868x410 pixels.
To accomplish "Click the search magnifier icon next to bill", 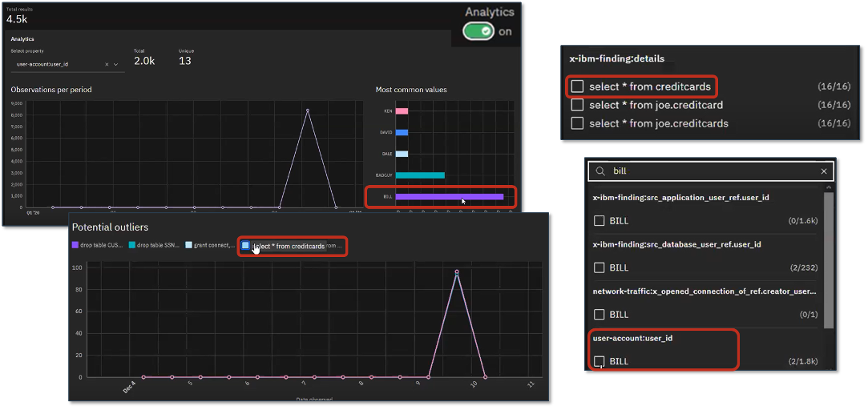I will [x=600, y=171].
